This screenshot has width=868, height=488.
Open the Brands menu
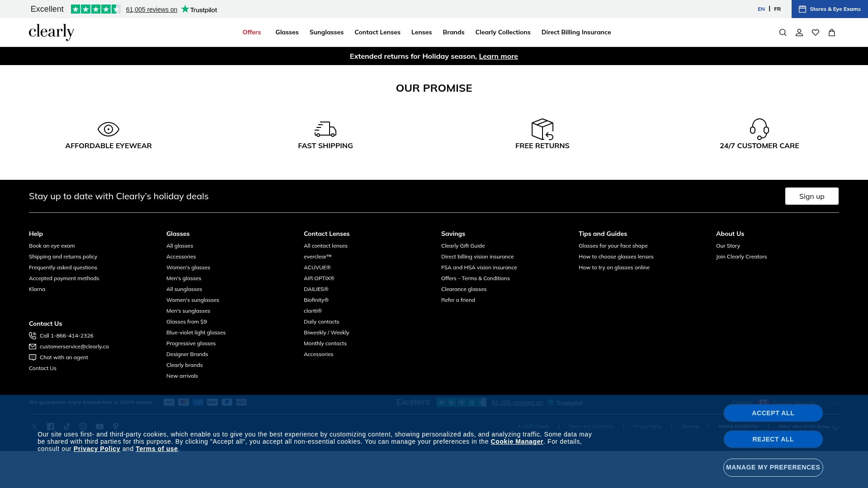click(x=453, y=33)
